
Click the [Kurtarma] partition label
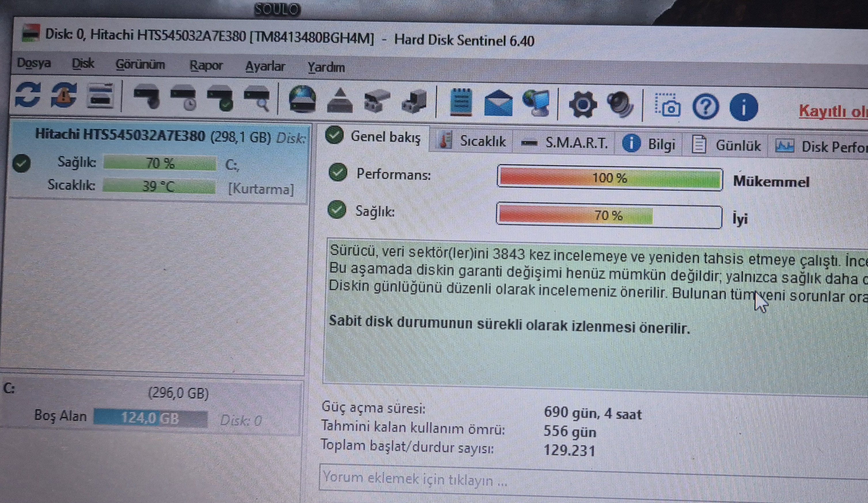261,189
